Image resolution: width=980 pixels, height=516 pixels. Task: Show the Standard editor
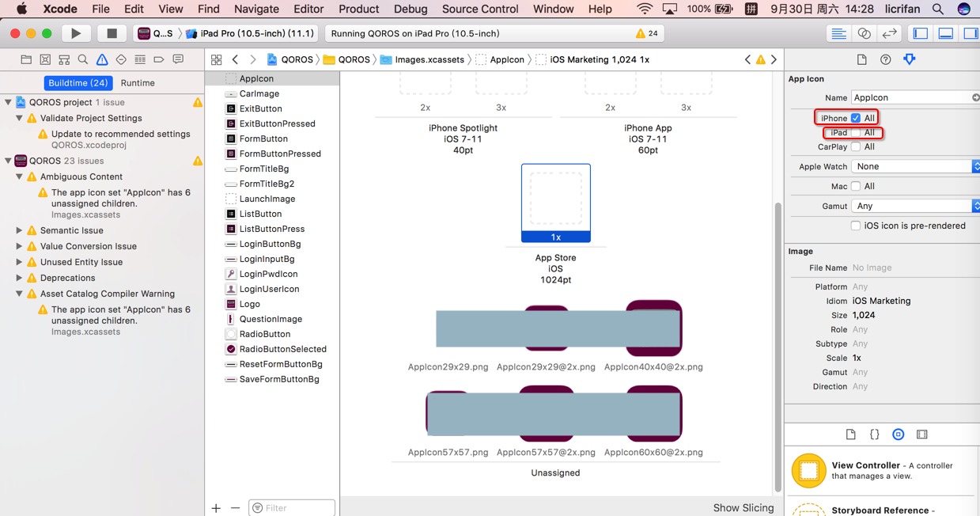click(x=838, y=33)
